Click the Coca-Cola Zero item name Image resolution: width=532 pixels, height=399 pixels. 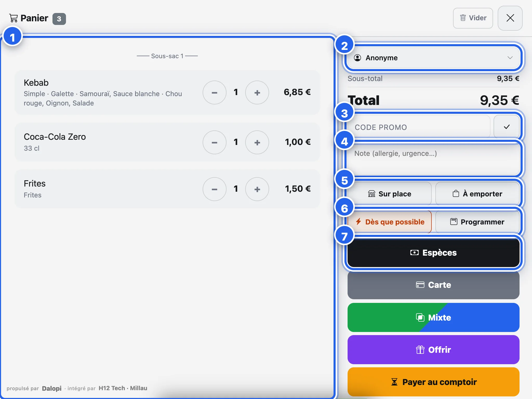coord(55,137)
